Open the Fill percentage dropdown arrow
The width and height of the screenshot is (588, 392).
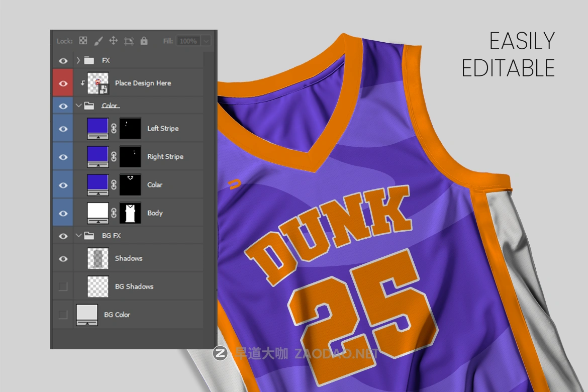coord(206,41)
